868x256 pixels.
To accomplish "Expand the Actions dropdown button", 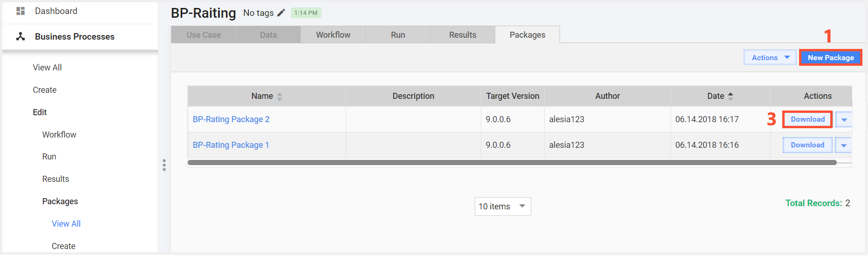I will tap(770, 57).
